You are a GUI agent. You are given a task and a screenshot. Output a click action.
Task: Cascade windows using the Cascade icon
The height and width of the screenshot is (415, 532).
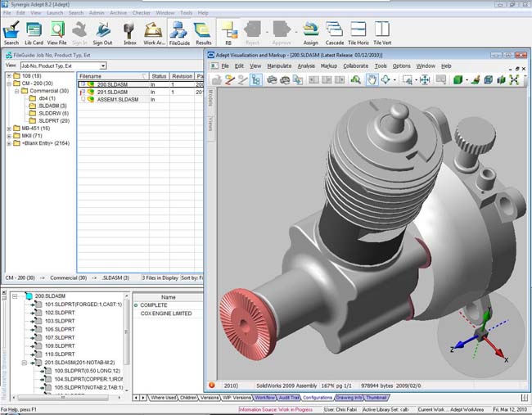click(335, 33)
